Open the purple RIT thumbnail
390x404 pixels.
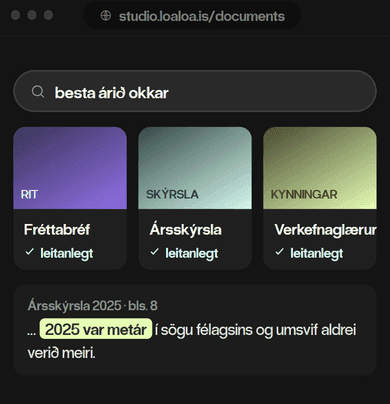[x=70, y=168]
